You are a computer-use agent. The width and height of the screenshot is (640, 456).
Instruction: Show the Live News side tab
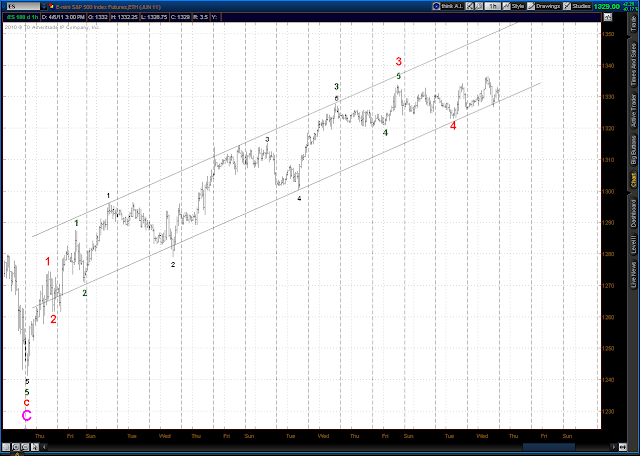tap(633, 274)
